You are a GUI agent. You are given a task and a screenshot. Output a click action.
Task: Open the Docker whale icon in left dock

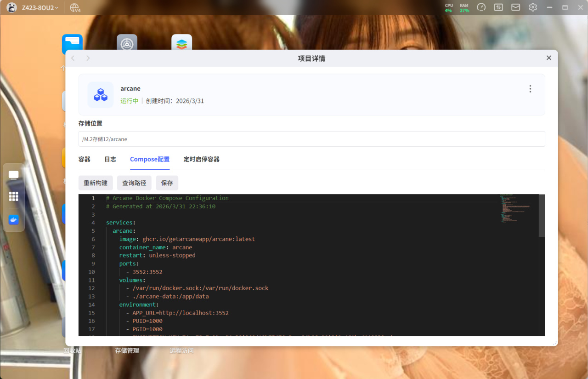[14, 220]
